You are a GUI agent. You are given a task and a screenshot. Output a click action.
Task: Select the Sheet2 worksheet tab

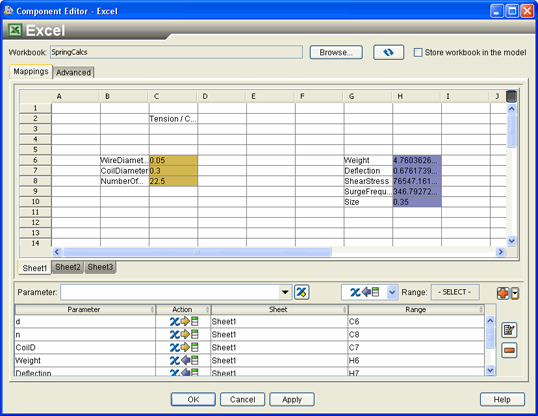[x=68, y=267]
